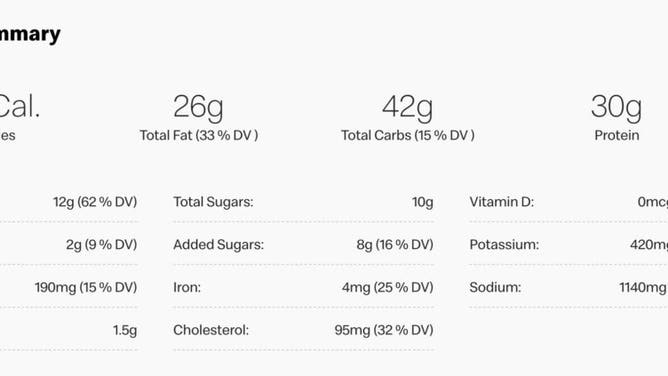The height and width of the screenshot is (376, 668).
Task: Click the 42g Total Carbs value
Action: [x=407, y=107]
